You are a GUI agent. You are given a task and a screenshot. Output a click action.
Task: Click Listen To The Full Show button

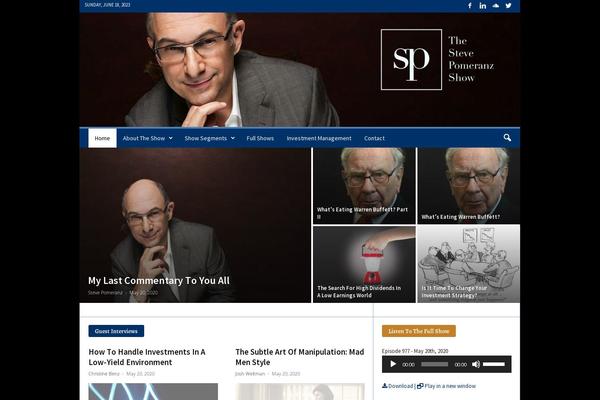[x=419, y=331]
